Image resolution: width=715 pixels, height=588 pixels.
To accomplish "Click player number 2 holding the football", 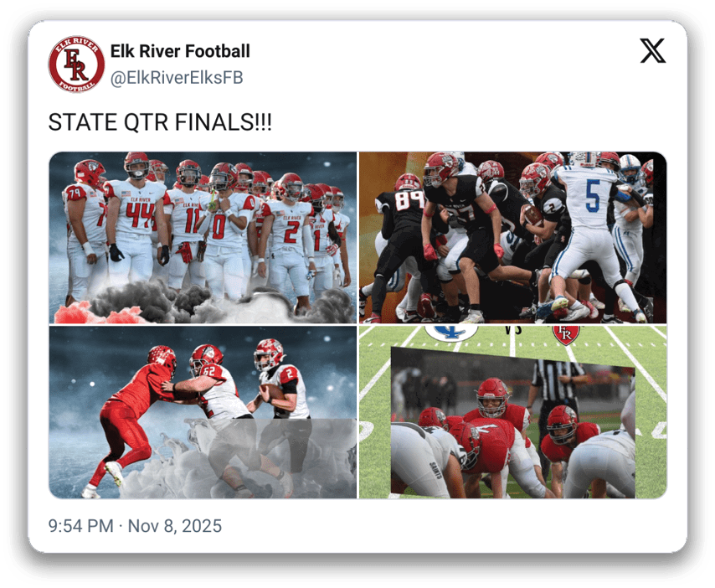I will point(280,383).
